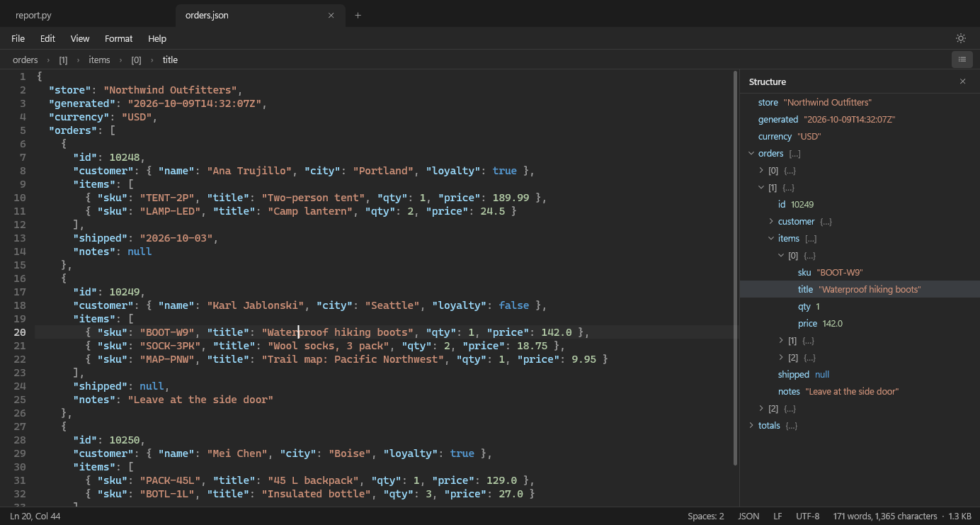Expand orders [2] node in Structure

[x=761, y=408]
